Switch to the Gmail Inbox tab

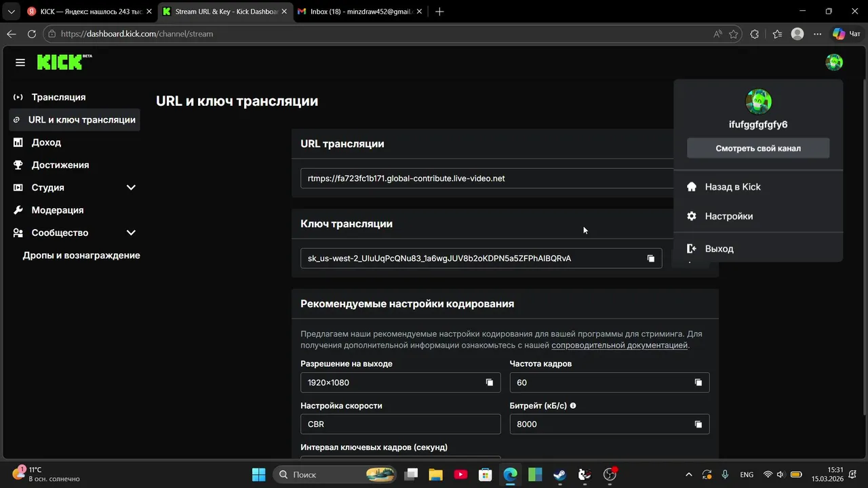[x=360, y=12]
